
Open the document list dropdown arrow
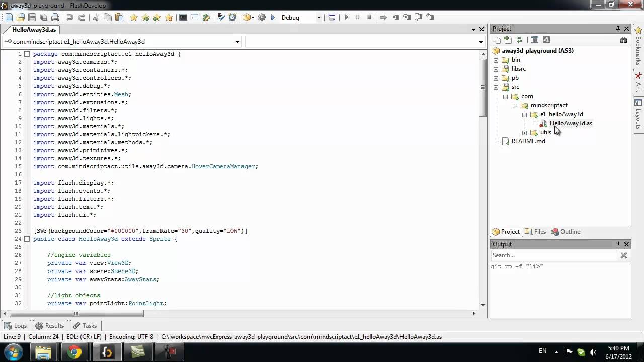tap(473, 29)
